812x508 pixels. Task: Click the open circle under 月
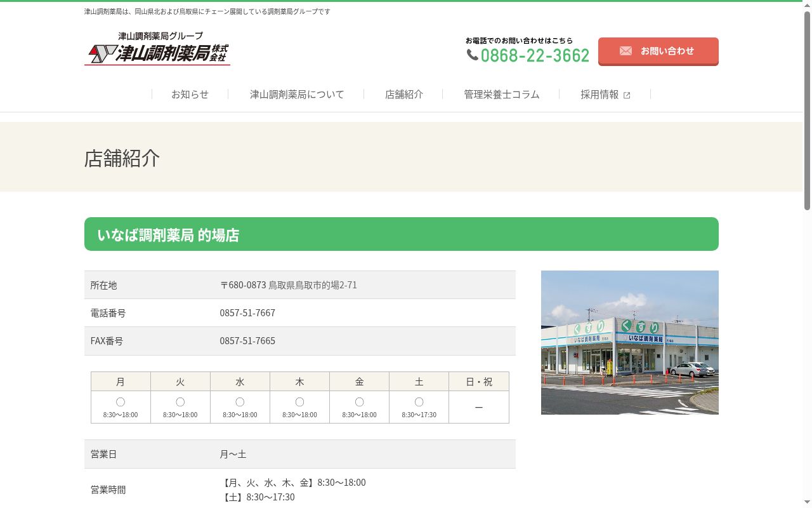point(121,402)
